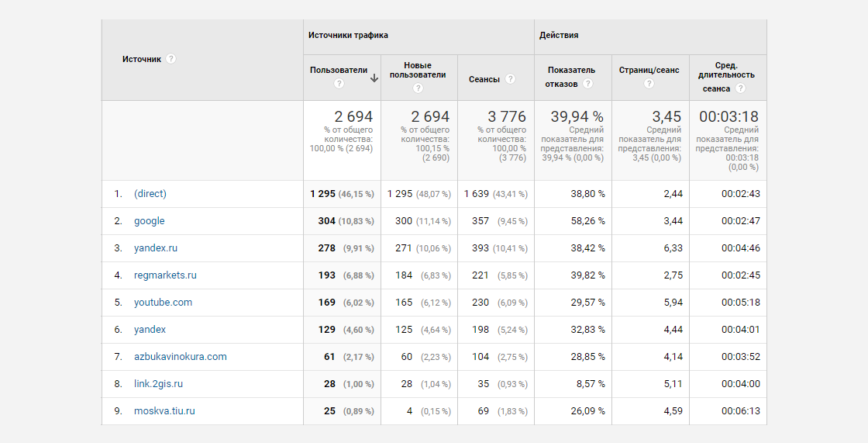Select session duration 00:06:13 for moskva.tiu.ru
Screen dimensions: 868x443
click(741, 411)
